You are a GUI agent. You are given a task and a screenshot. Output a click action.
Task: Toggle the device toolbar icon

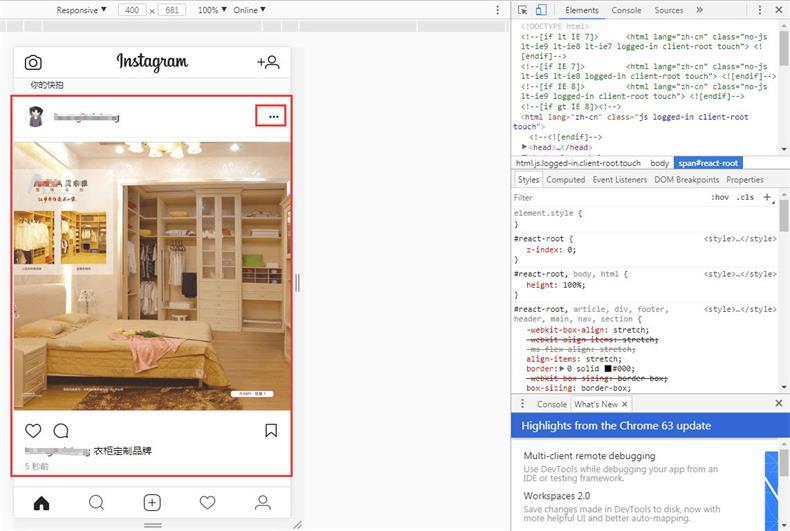point(541,10)
